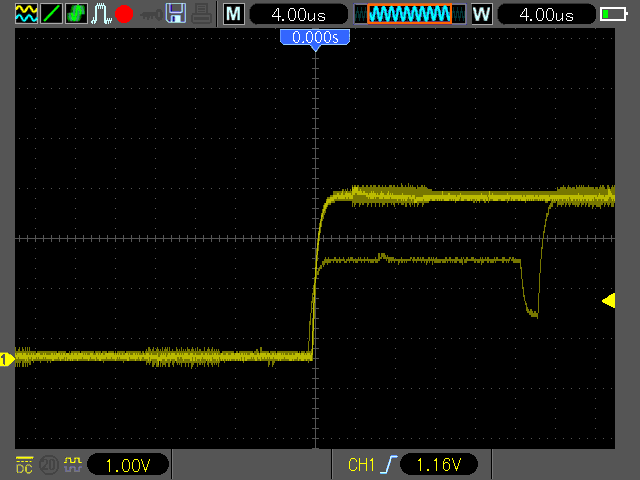640x480 pixels.
Task: Click the channel 1 ground marker
Action: coord(7,360)
